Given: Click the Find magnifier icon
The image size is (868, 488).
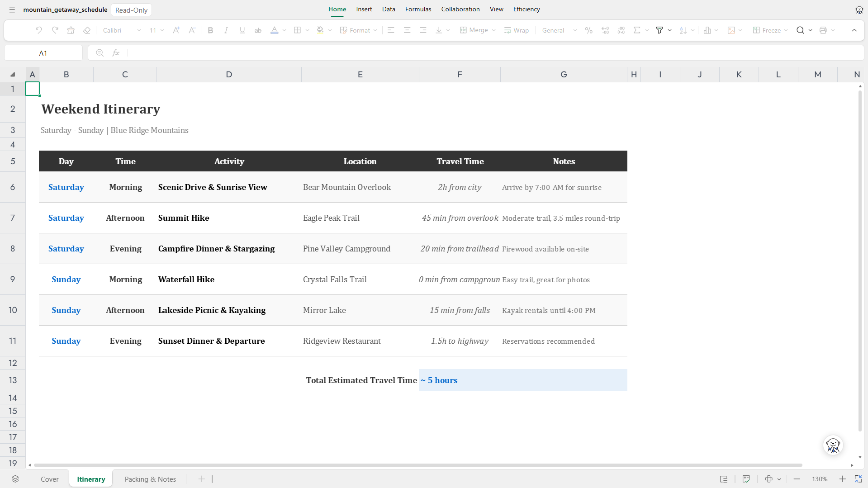Looking at the screenshot, I should point(801,30).
